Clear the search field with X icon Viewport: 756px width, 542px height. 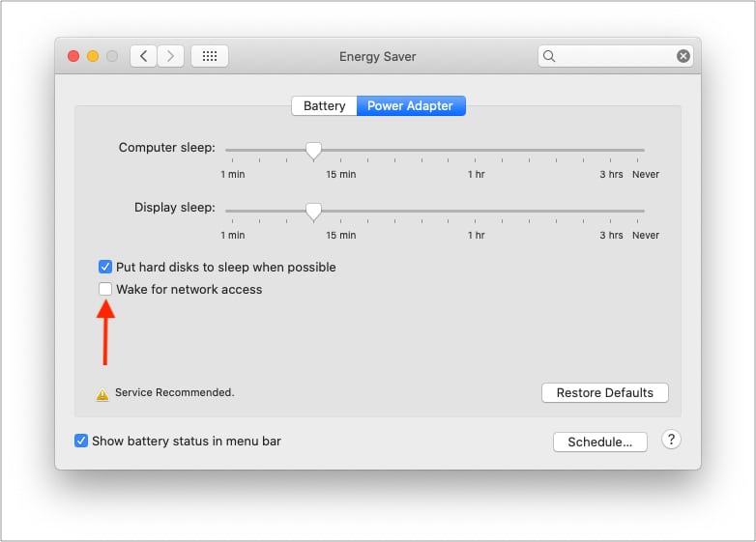(x=683, y=56)
